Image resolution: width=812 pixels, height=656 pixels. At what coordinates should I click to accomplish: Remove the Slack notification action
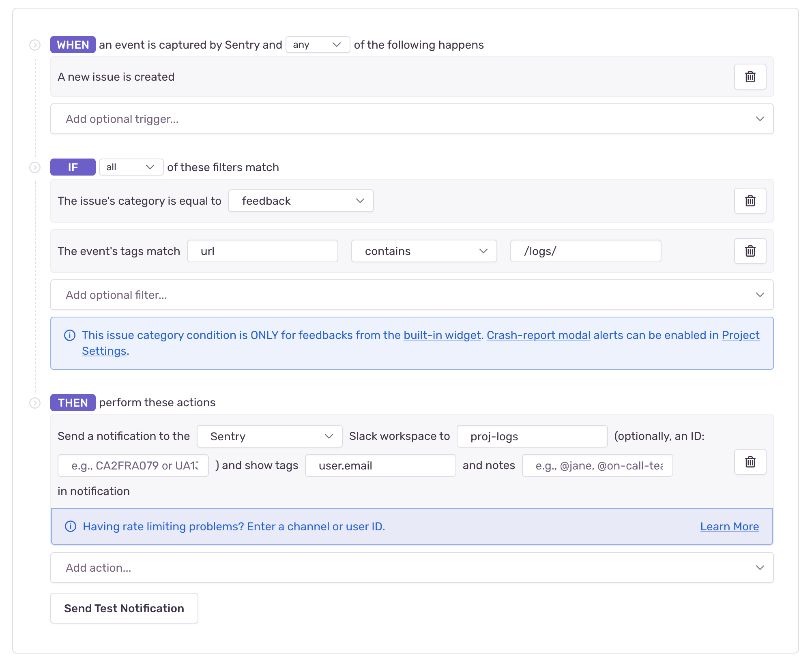750,462
